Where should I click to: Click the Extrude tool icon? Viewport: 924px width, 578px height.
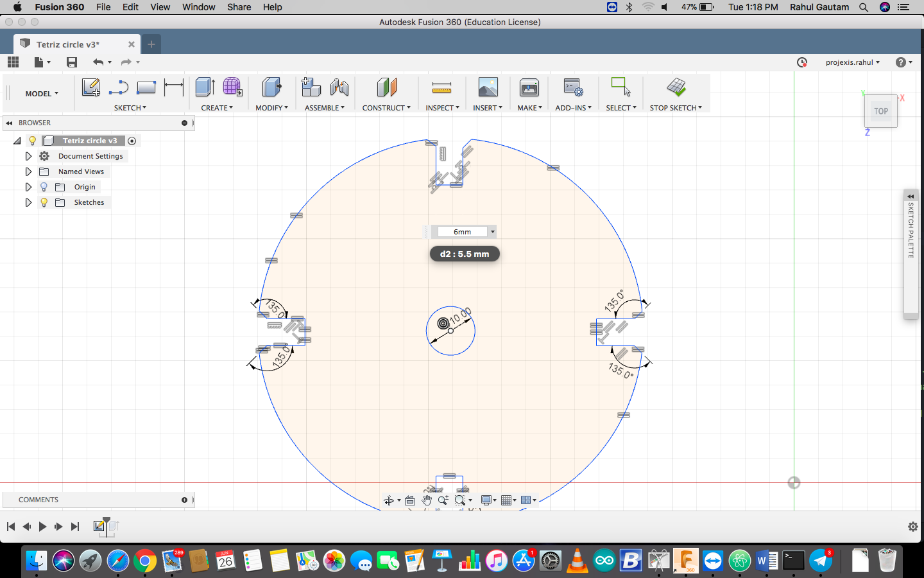(x=205, y=87)
